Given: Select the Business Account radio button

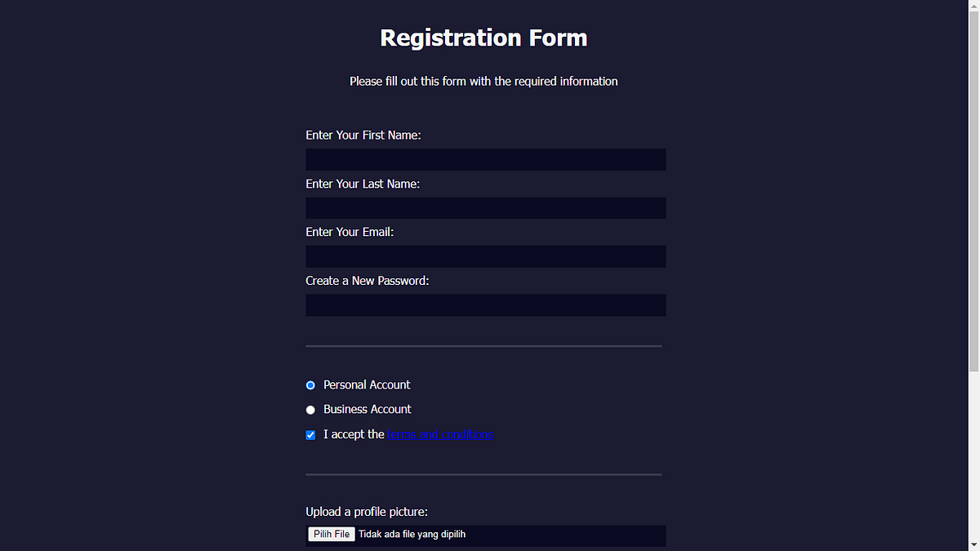Looking at the screenshot, I should [310, 409].
